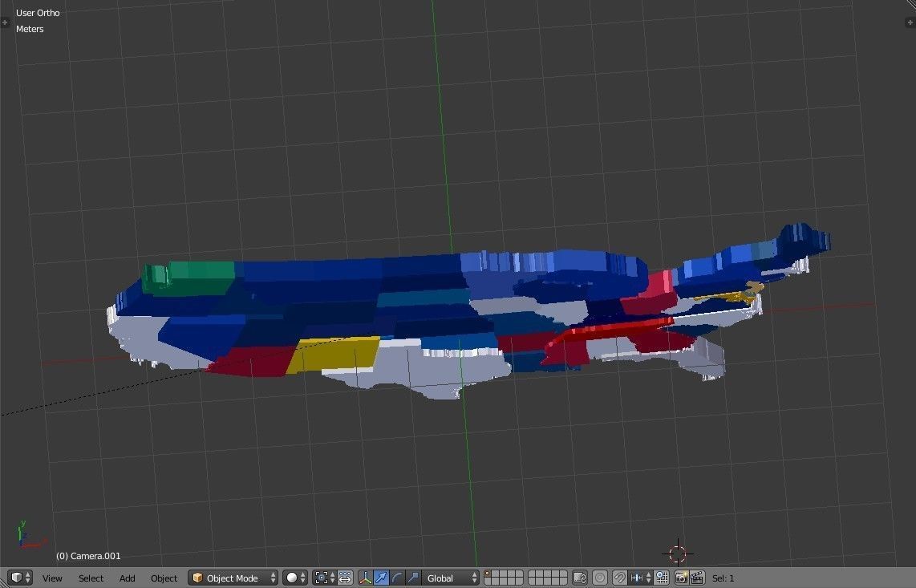This screenshot has height=588, width=916.
Task: Open the viewport shading sphere dropdown
Action: (295, 578)
